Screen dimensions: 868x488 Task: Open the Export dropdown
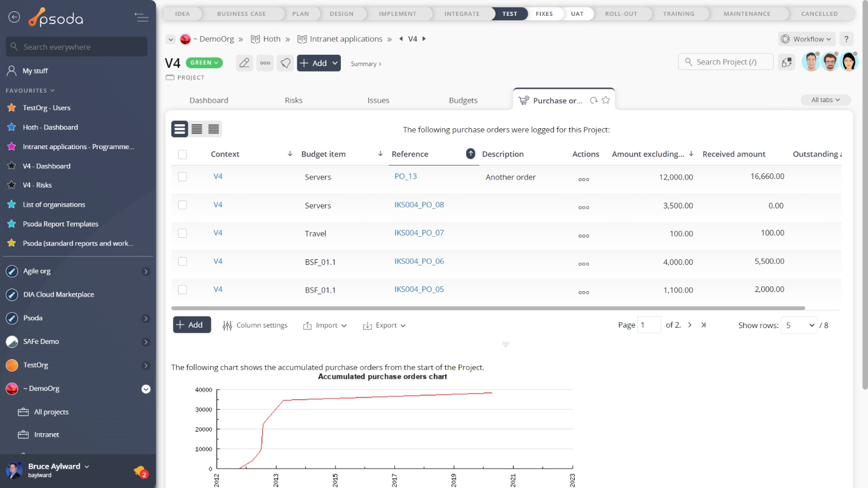pyautogui.click(x=384, y=325)
